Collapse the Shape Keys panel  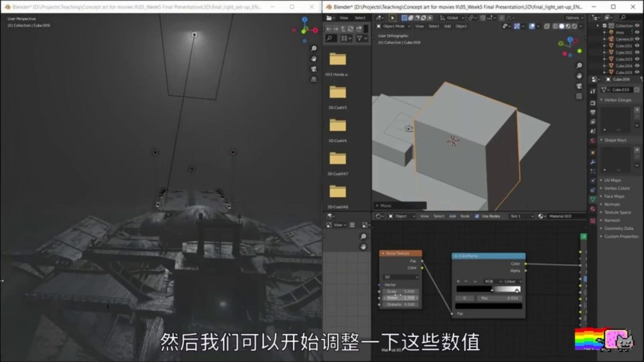tap(615, 140)
